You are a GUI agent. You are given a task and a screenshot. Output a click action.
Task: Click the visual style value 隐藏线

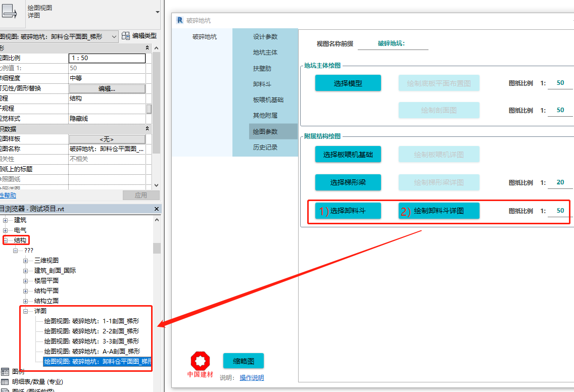point(107,119)
